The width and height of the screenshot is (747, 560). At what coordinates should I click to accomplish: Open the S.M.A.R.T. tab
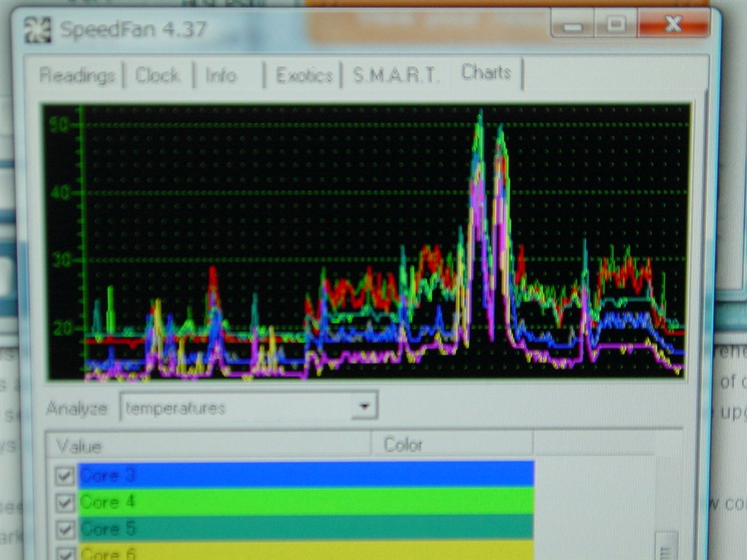click(x=395, y=75)
